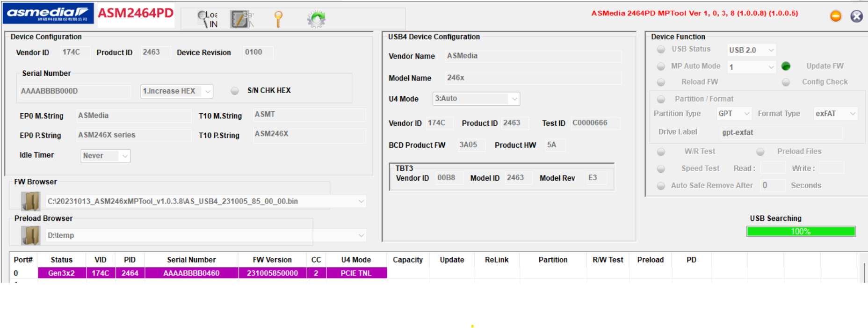
Task: Click the Device Configuration Vendor ID field
Action: click(x=75, y=52)
